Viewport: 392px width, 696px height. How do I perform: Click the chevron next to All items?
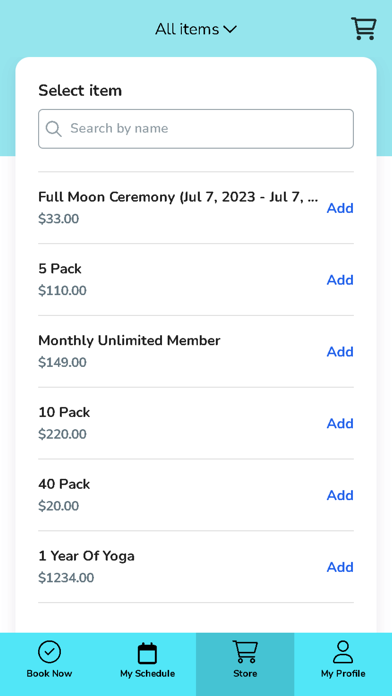(230, 30)
